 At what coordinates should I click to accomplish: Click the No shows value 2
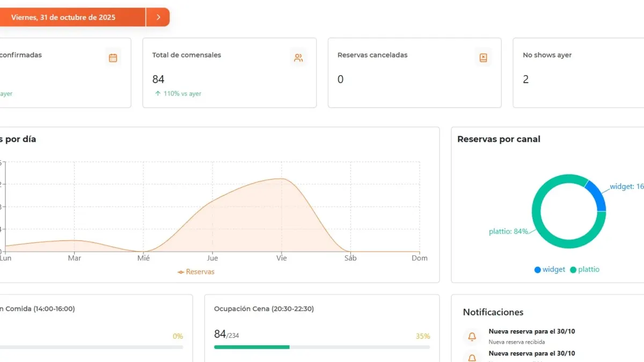click(x=526, y=79)
